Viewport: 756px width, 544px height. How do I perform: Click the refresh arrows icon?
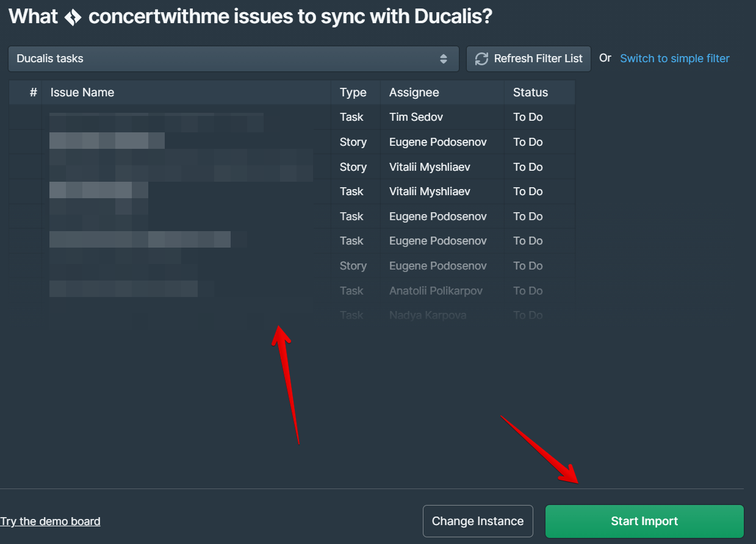(481, 59)
